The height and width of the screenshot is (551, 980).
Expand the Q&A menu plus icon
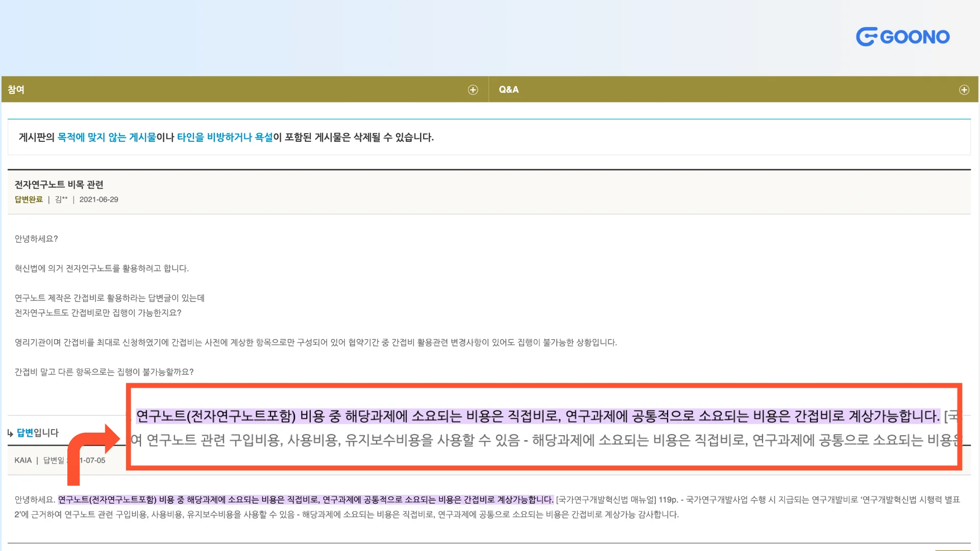point(964,90)
